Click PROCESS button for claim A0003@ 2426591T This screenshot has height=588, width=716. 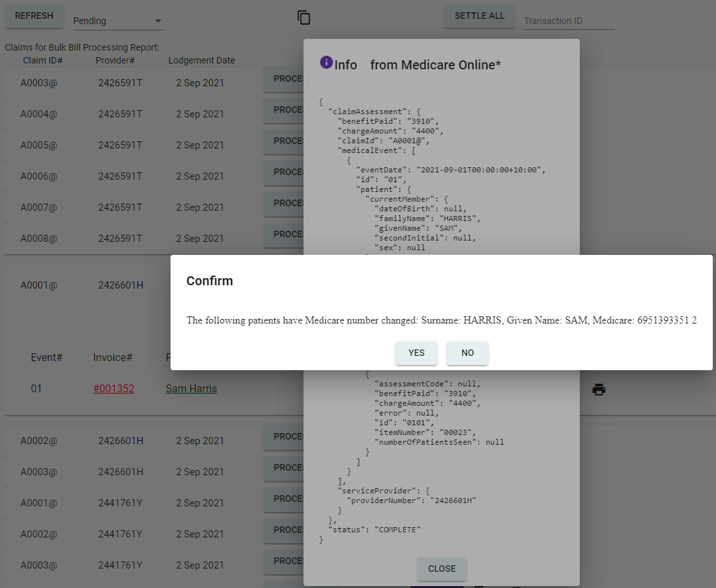point(283,79)
